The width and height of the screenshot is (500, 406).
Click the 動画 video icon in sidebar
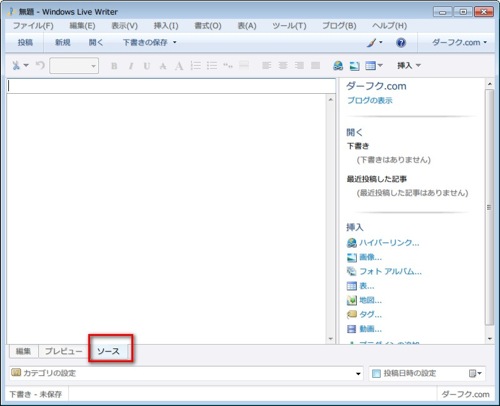click(x=352, y=329)
